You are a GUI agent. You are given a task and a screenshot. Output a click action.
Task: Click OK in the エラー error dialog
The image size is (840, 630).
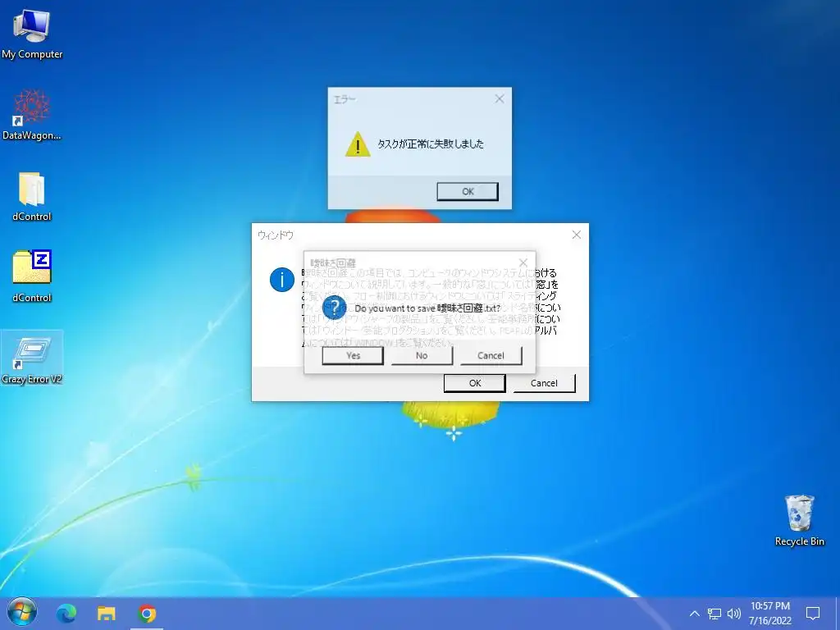(x=468, y=191)
